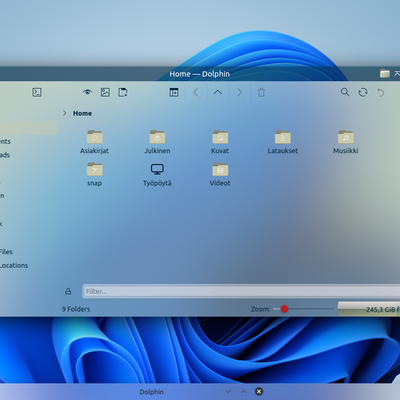Click the split view layout icon
This screenshot has height=400, width=400.
174,92
